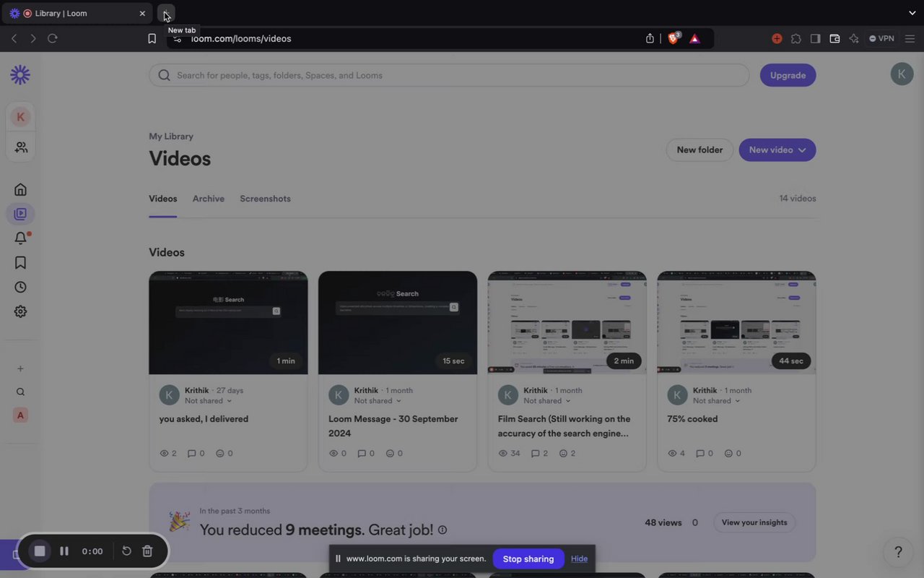Click the browser bookmark icon
Viewport: 924px width, 578px height.
(152, 38)
